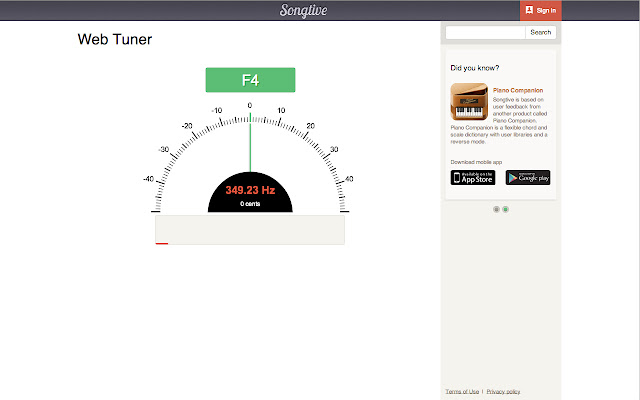Click the 20 label on gauge
Viewport: 640px width, 400px height.
pos(311,126)
